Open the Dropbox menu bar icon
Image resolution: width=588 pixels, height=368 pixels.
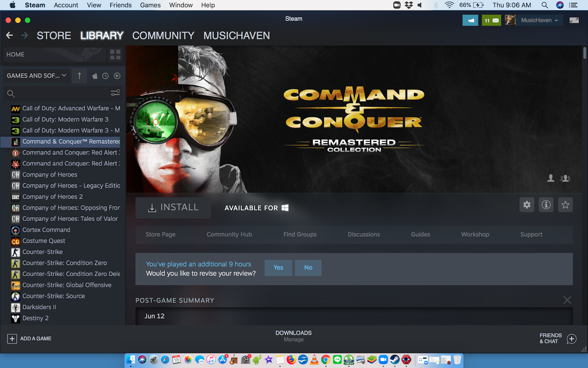(409, 5)
